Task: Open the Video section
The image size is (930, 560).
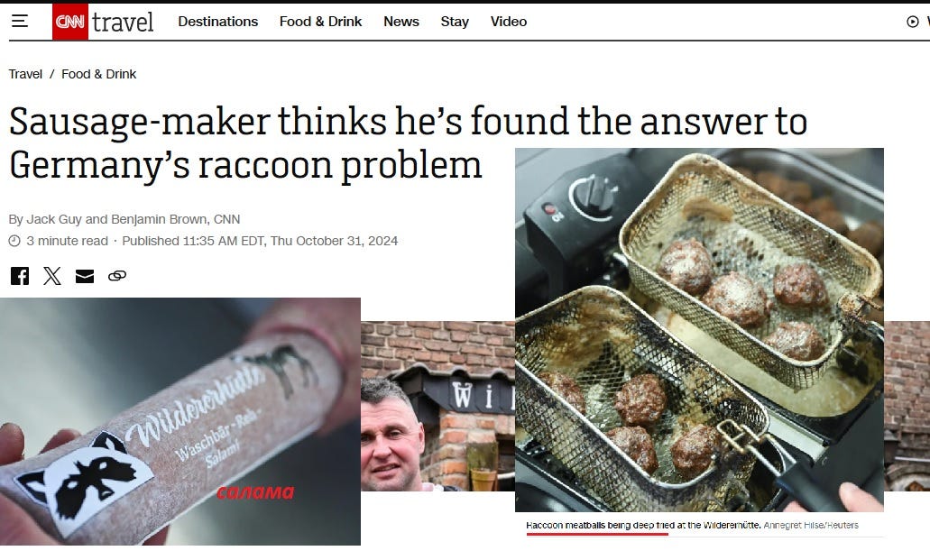Action: pyautogui.click(x=508, y=22)
